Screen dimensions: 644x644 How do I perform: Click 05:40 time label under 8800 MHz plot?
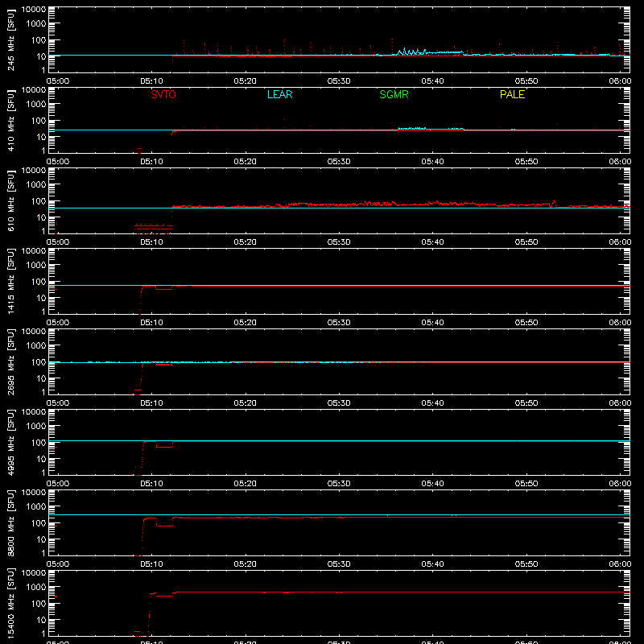[432, 564]
